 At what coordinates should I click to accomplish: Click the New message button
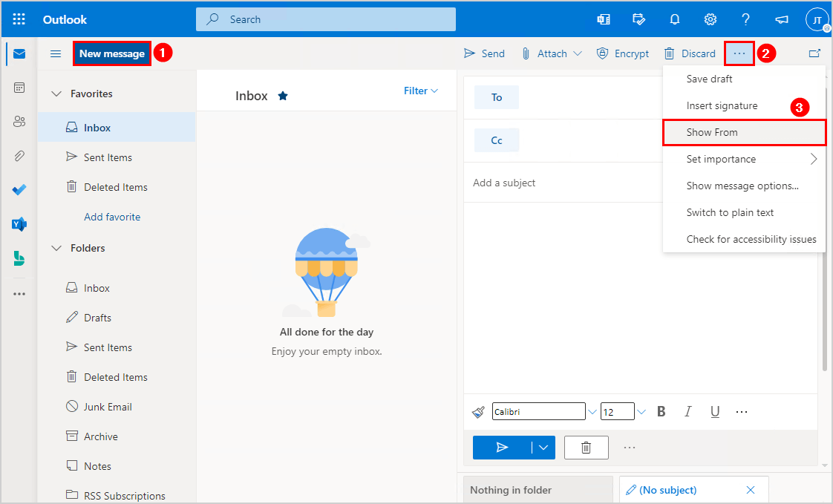click(x=112, y=53)
